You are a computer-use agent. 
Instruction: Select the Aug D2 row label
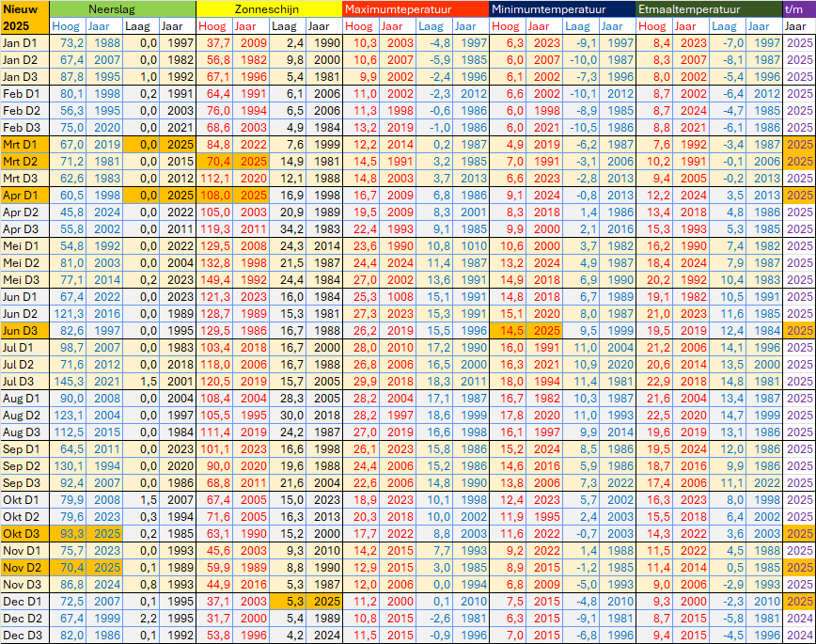click(x=24, y=415)
